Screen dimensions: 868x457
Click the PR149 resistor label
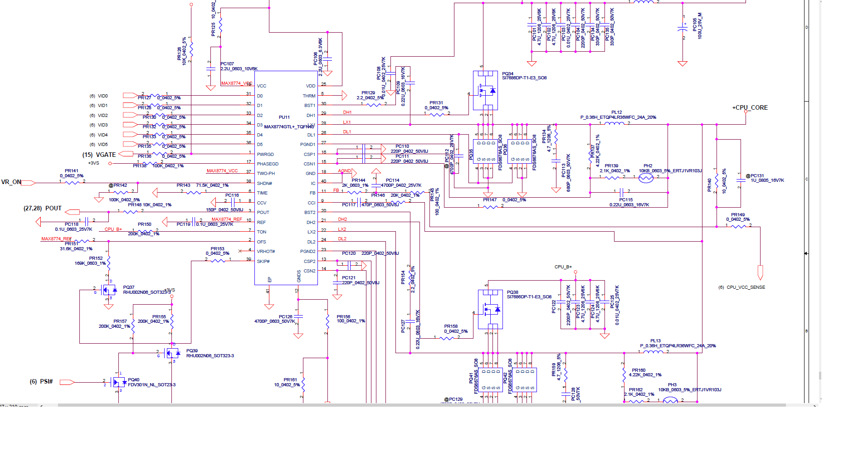point(738,215)
